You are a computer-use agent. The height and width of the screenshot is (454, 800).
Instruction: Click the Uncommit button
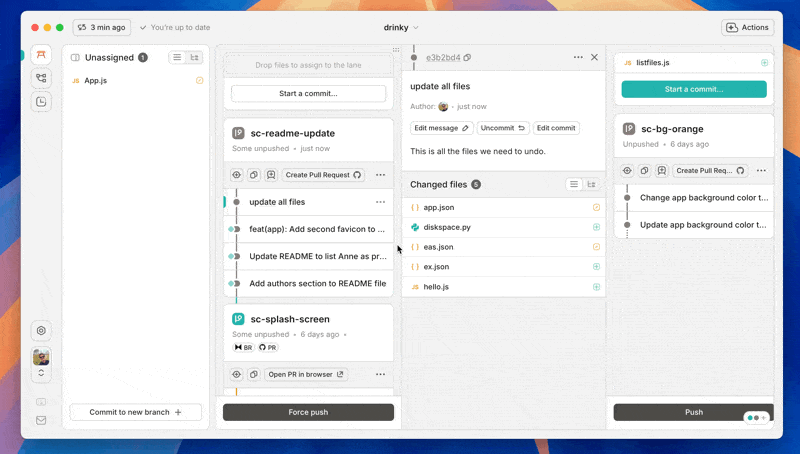pyautogui.click(x=503, y=128)
